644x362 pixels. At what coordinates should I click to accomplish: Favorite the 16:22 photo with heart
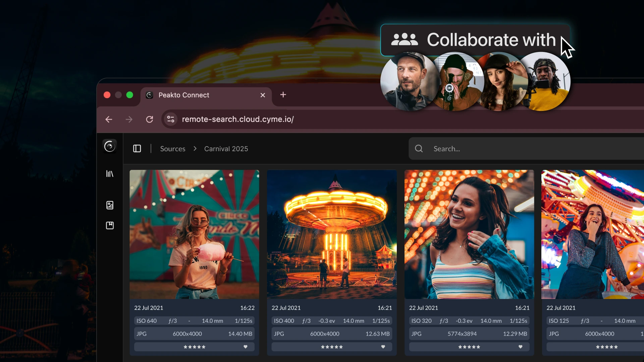[x=246, y=347]
